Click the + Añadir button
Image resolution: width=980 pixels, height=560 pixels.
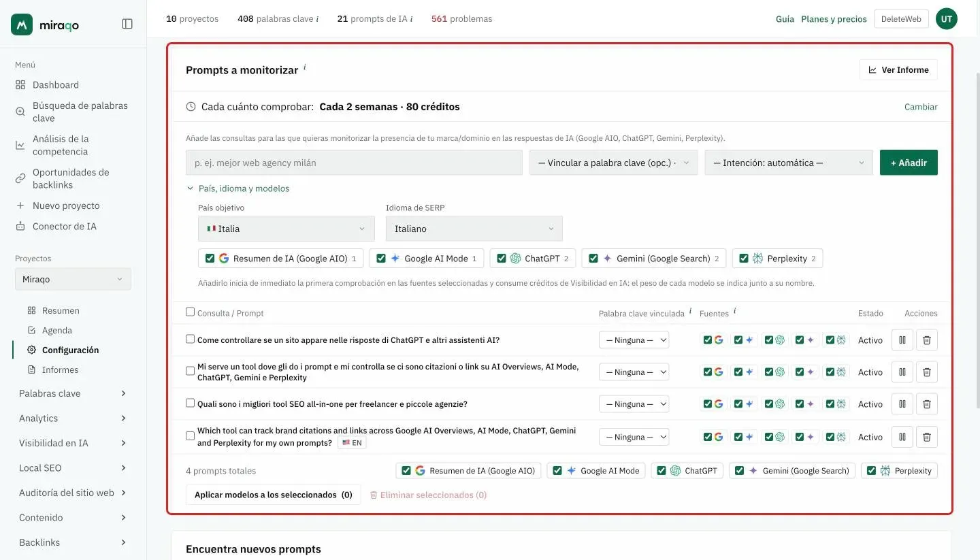coord(909,163)
